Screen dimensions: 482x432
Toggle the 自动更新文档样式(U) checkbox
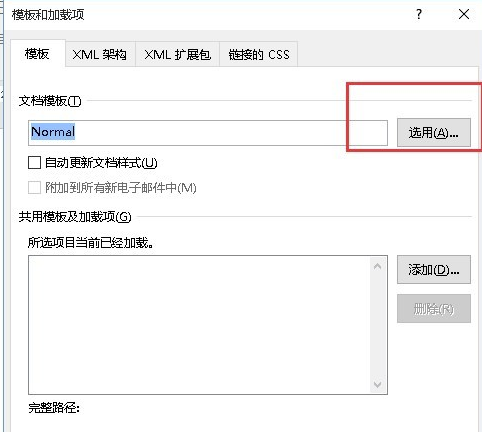[34, 163]
